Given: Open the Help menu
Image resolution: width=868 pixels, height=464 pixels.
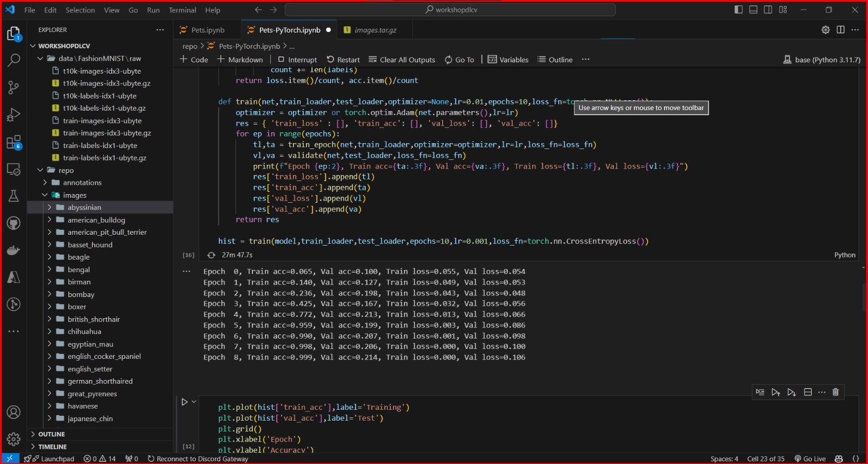Looking at the screenshot, I should 213,10.
